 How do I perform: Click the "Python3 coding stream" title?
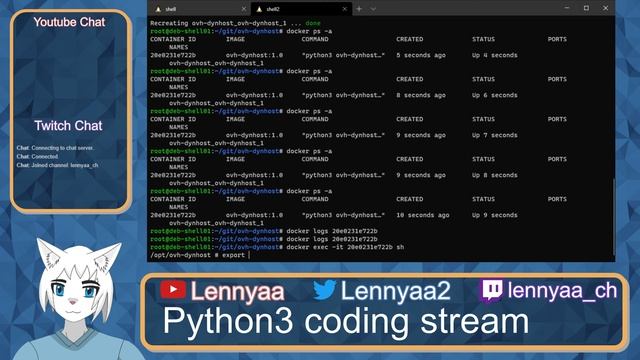346,321
